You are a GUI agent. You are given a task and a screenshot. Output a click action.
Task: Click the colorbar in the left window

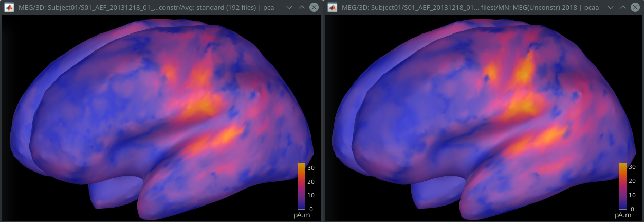[x=301, y=185]
